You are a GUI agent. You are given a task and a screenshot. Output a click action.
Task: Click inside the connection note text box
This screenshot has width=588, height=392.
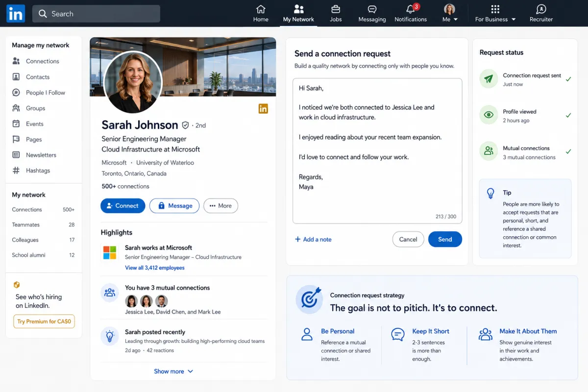coord(377,151)
